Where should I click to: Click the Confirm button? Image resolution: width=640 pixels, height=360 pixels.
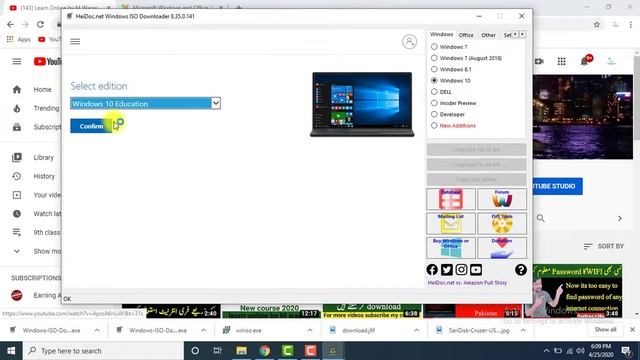[91, 126]
